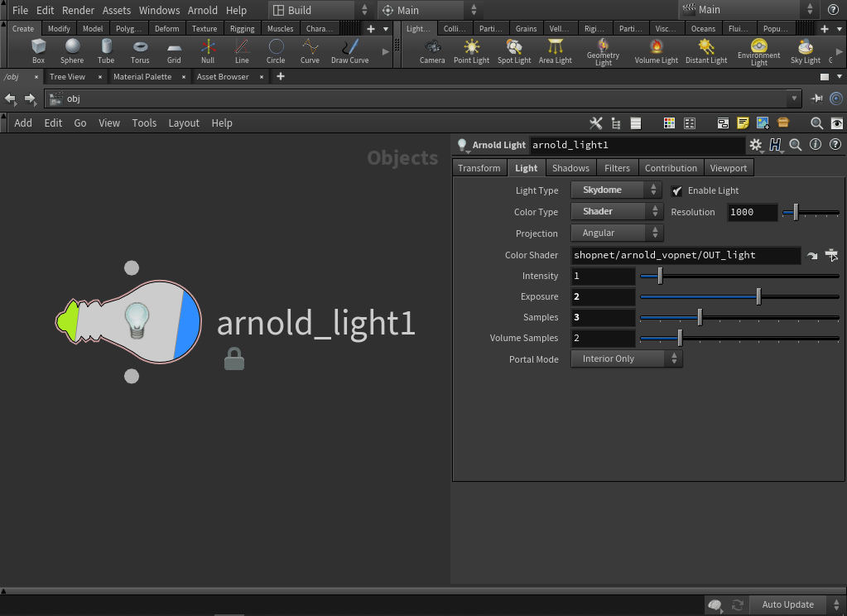Screen dimensions: 847x616
Task: Open the Auto Update mode dropdown
Action: pyautogui.click(x=796, y=604)
